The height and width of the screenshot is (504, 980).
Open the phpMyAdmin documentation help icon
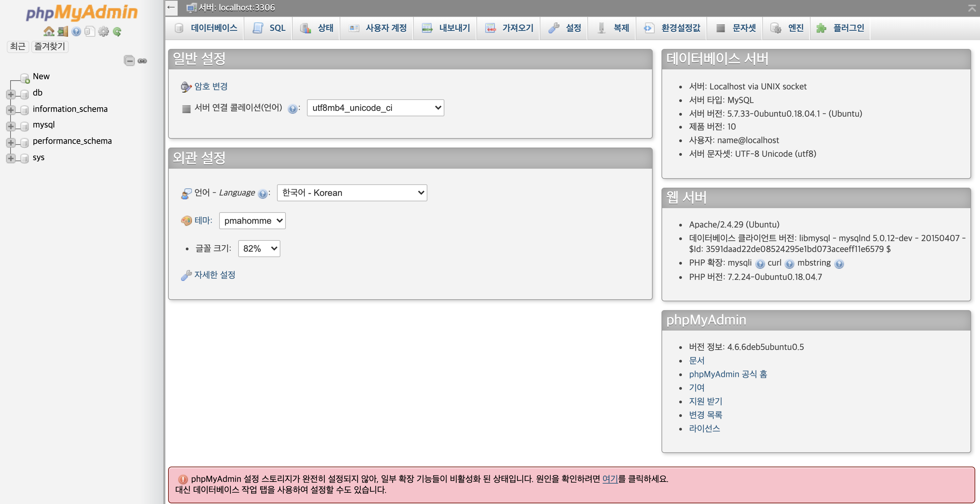[x=77, y=31]
